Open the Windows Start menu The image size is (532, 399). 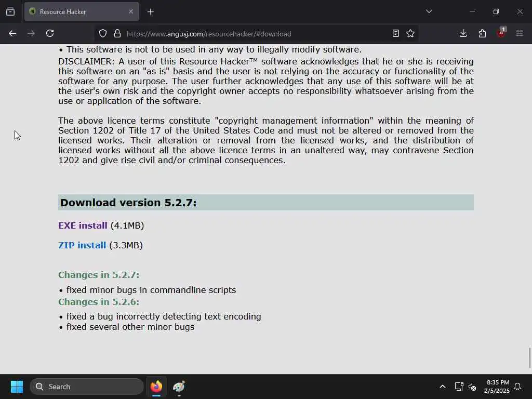coord(17,387)
